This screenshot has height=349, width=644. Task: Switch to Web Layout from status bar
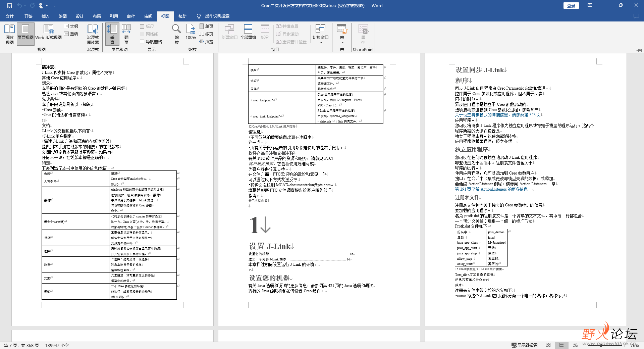click(575, 345)
